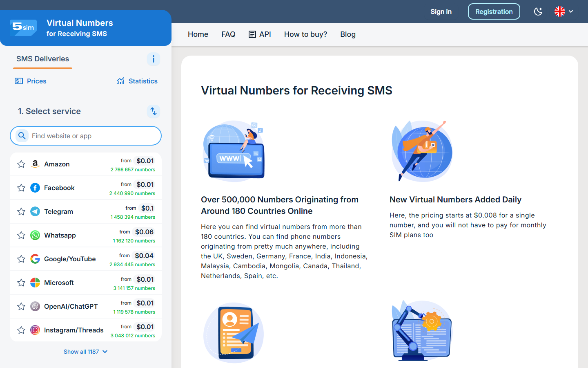The image size is (588, 368).
Task: Select the Facebook service name
Action: [x=59, y=188]
